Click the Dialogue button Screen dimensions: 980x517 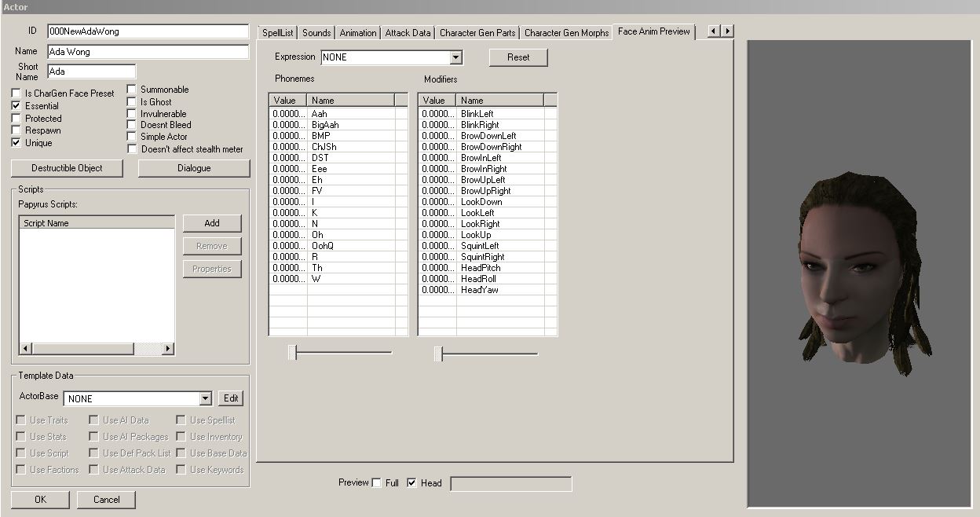coord(194,168)
